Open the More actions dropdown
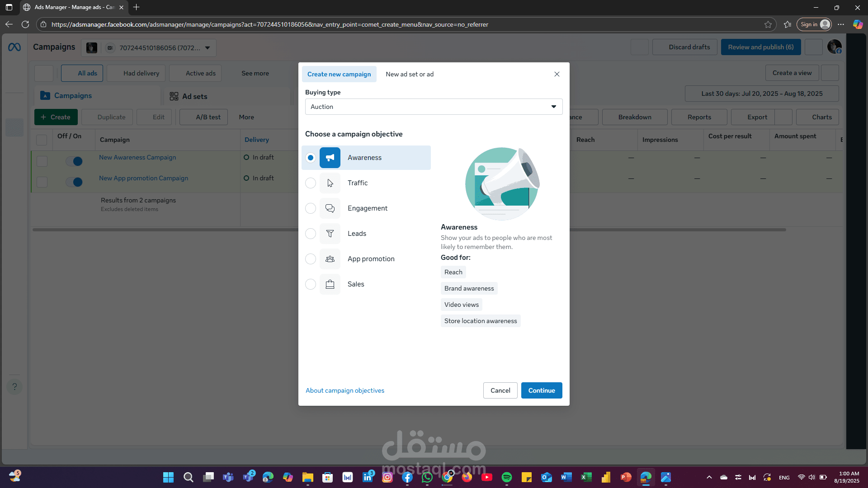The width and height of the screenshot is (868, 488). pos(246,117)
